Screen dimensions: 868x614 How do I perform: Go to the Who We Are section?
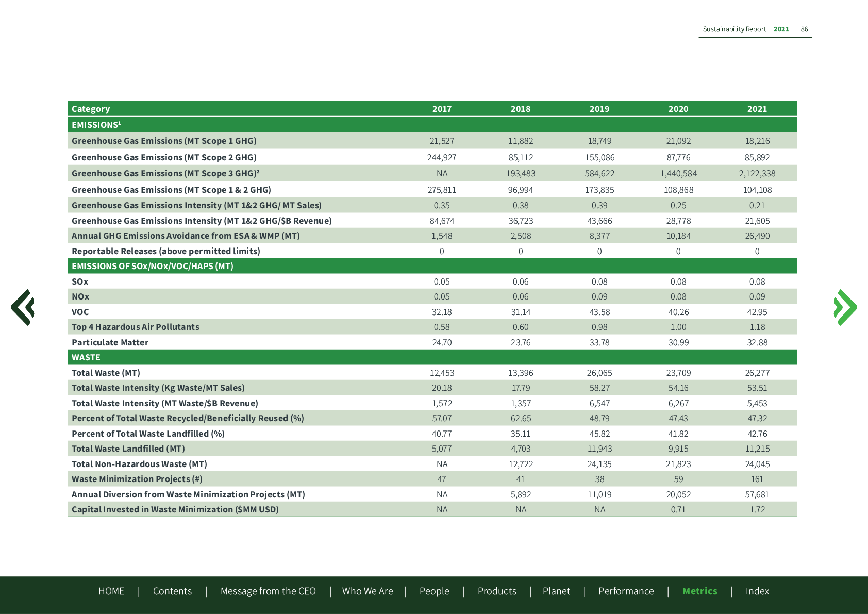tap(368, 591)
